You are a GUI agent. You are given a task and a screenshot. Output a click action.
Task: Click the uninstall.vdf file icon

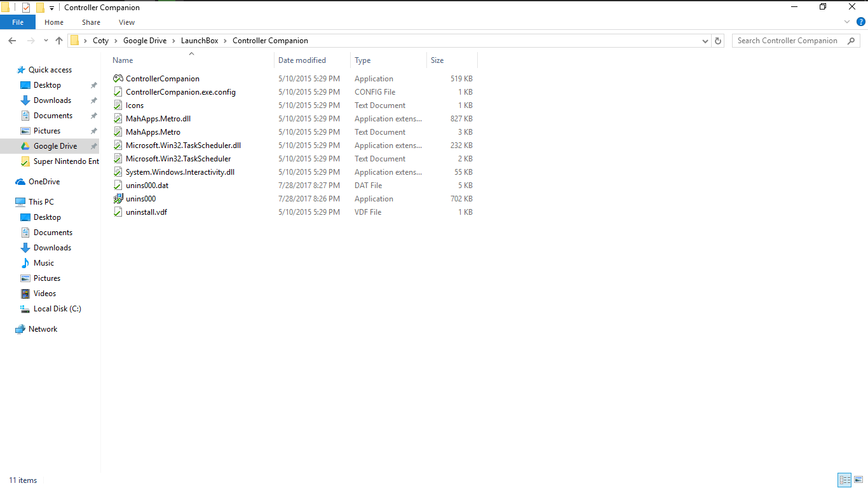coord(118,212)
